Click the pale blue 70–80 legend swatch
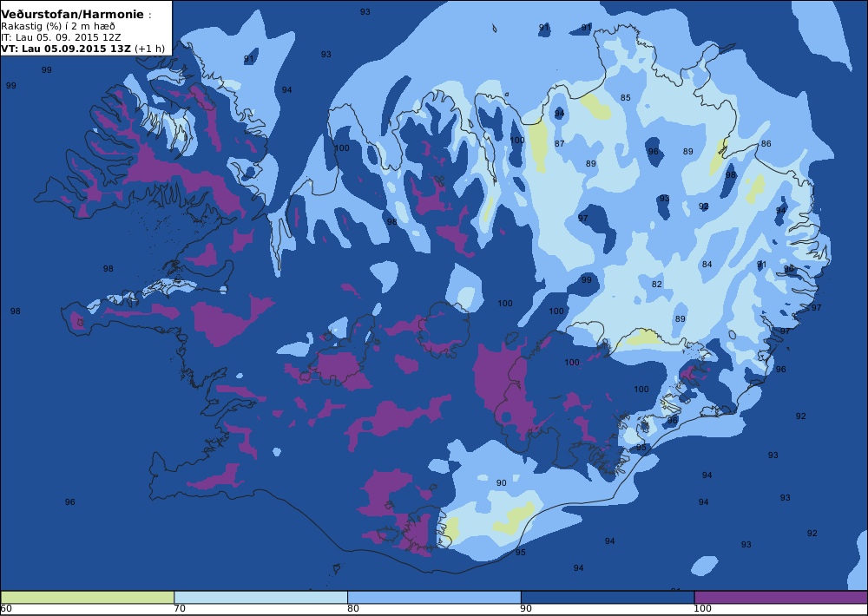 click(x=260, y=597)
